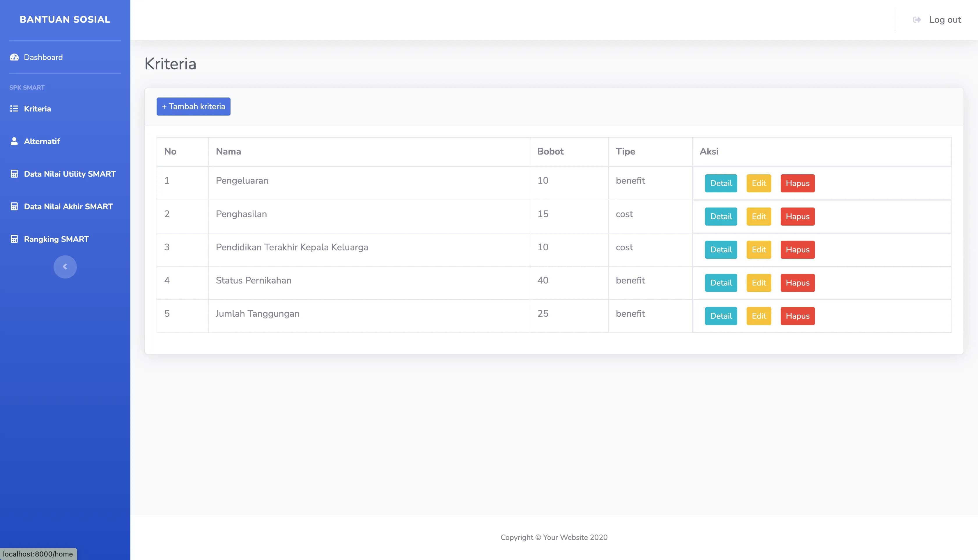This screenshot has width=978, height=560.
Task: Click the Alternatif user icon
Action: tap(14, 141)
